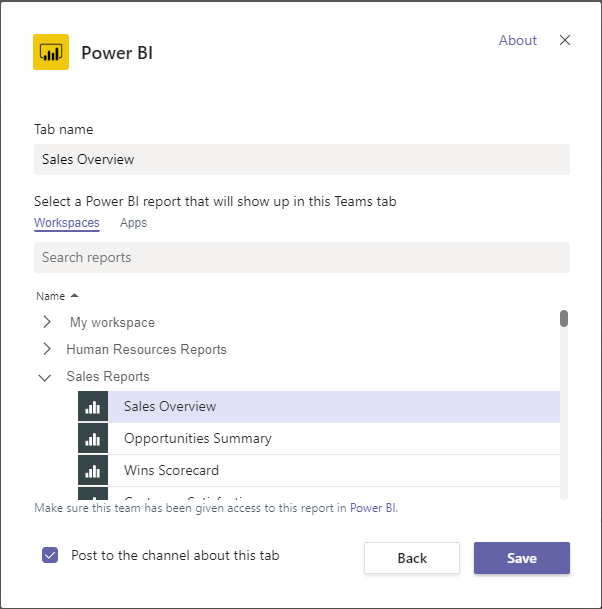The width and height of the screenshot is (602, 609).
Task: Expand the My workspace node
Action: coord(47,322)
